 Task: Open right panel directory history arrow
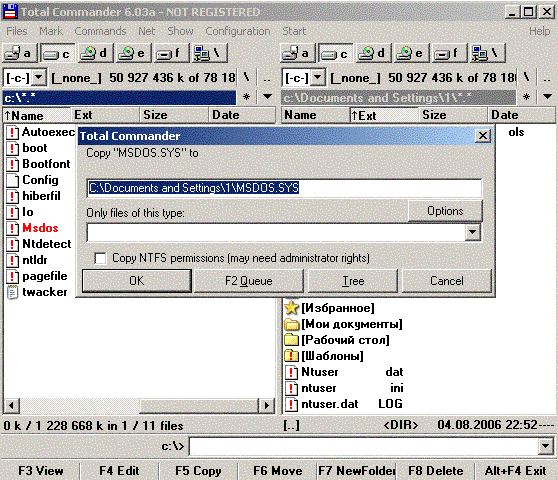pos(547,97)
